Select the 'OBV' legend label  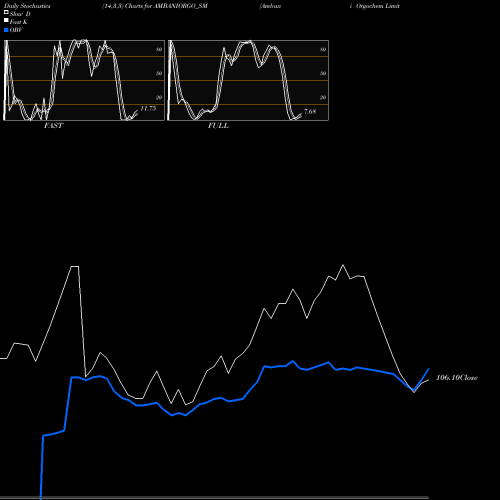click(16, 30)
